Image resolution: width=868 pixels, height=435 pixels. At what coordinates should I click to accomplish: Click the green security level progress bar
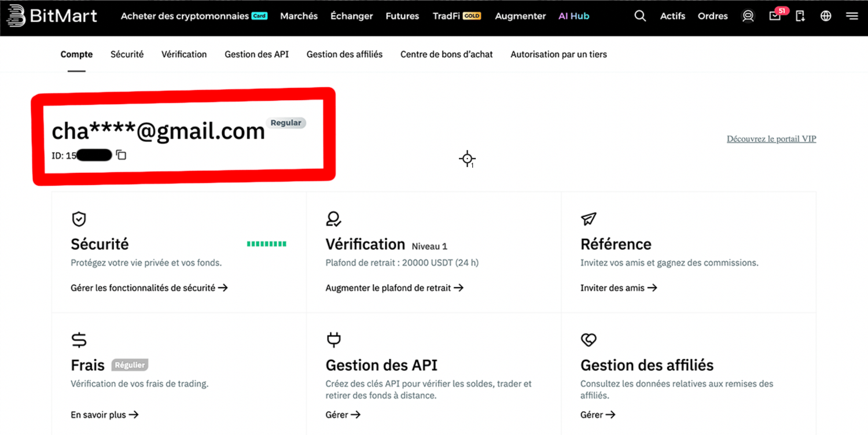tap(266, 244)
